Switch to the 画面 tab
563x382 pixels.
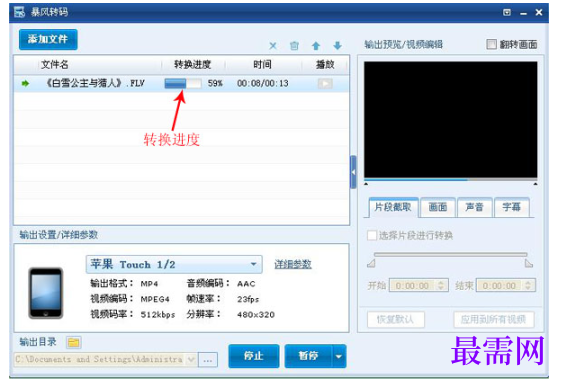[438, 207]
